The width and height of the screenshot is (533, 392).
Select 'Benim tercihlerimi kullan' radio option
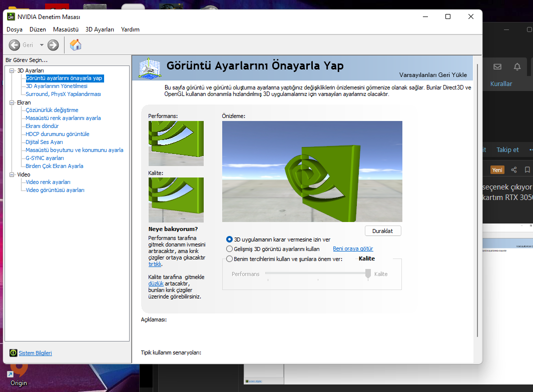(229, 259)
